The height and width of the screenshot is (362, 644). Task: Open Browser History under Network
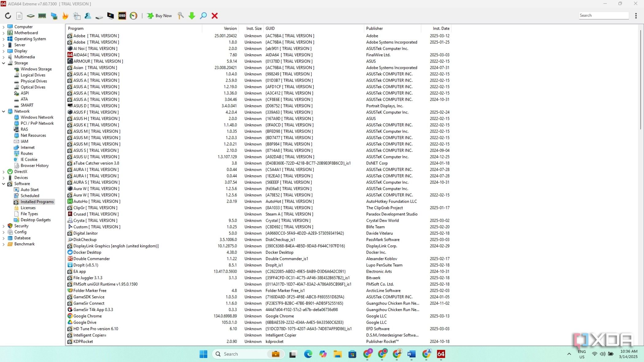coord(35,166)
